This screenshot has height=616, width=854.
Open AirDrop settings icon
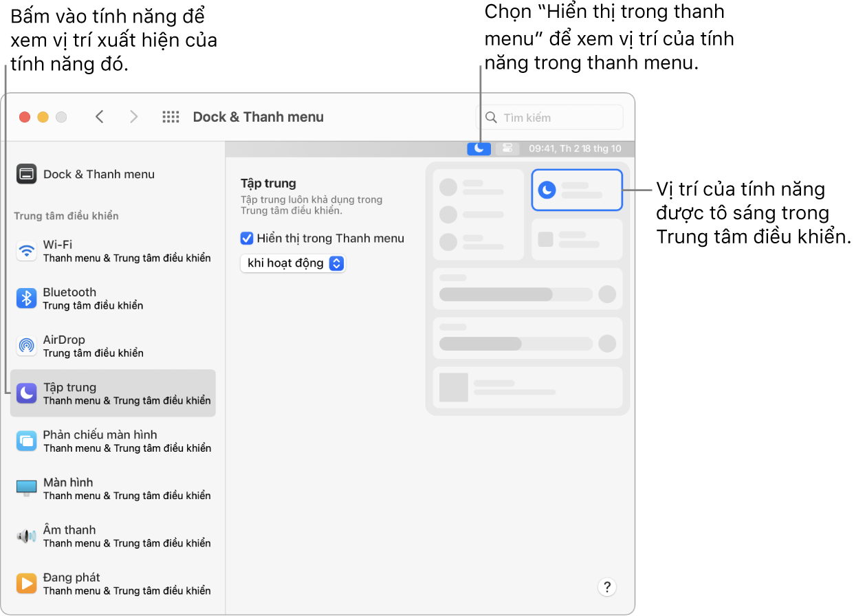point(27,346)
